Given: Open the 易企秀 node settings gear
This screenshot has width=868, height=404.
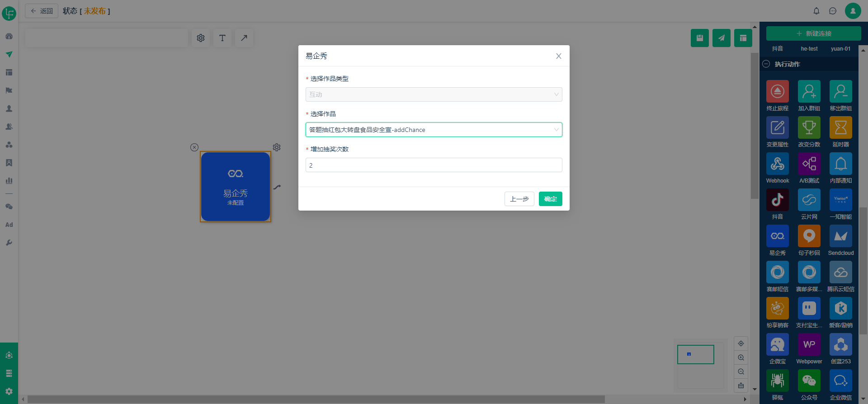Looking at the screenshot, I should tap(277, 147).
